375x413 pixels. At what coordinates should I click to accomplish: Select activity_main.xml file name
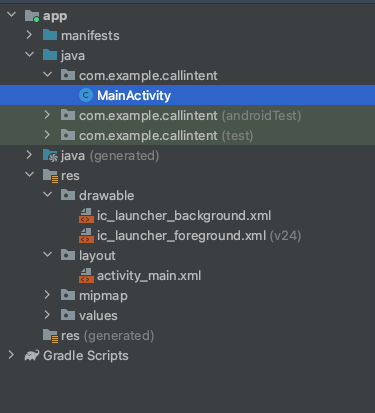coord(149,276)
